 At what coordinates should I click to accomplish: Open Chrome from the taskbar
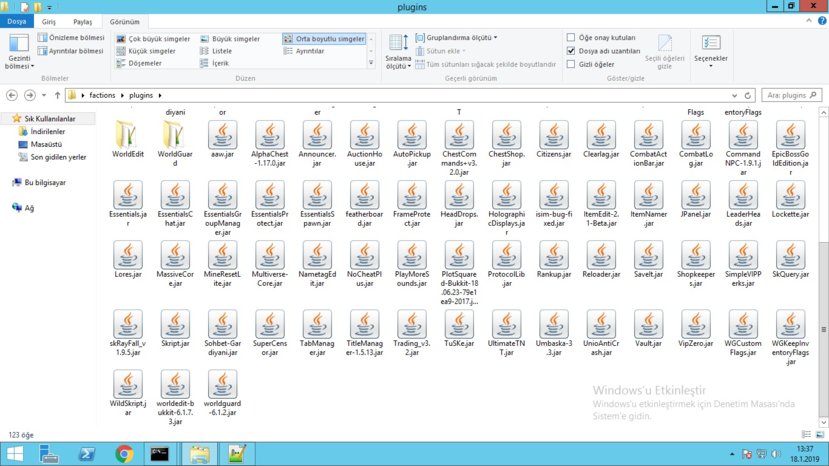point(124,454)
